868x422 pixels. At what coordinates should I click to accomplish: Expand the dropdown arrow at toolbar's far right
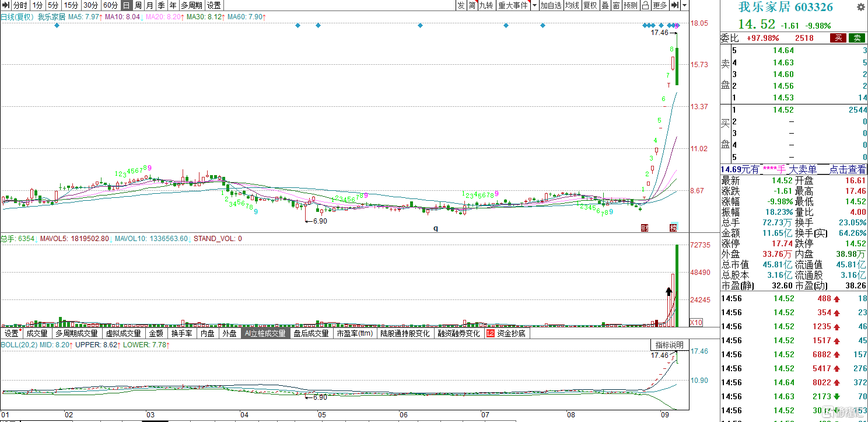tap(685, 5)
